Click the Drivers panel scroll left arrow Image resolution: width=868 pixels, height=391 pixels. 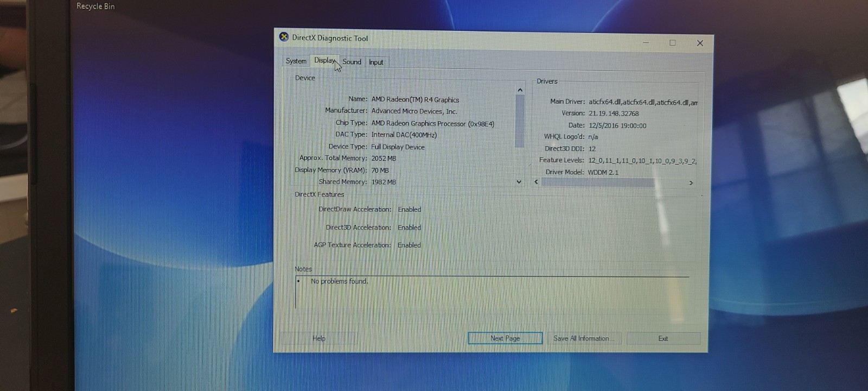click(x=536, y=182)
